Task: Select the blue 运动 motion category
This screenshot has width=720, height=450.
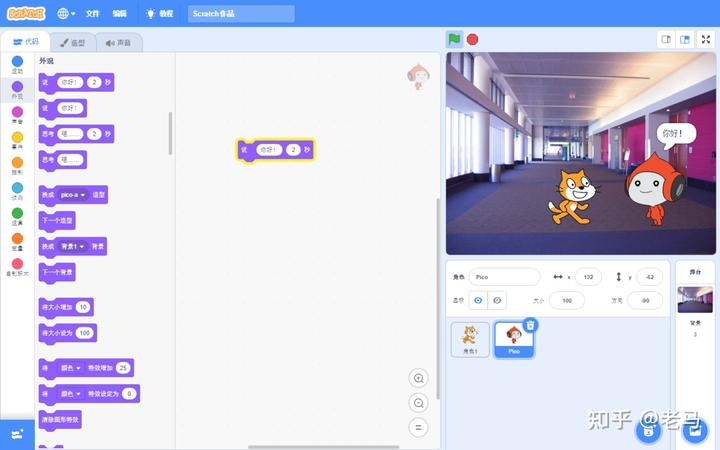Action: coord(17,65)
